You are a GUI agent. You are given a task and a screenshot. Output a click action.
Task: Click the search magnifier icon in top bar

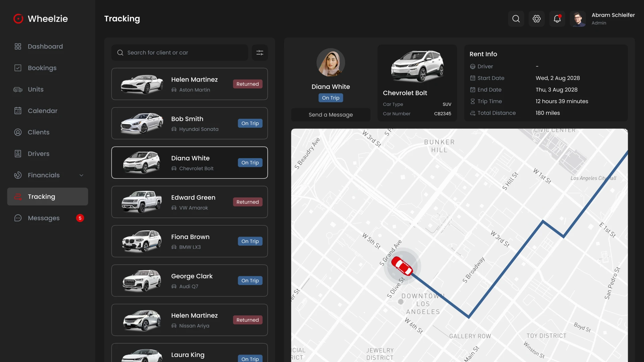(x=516, y=19)
